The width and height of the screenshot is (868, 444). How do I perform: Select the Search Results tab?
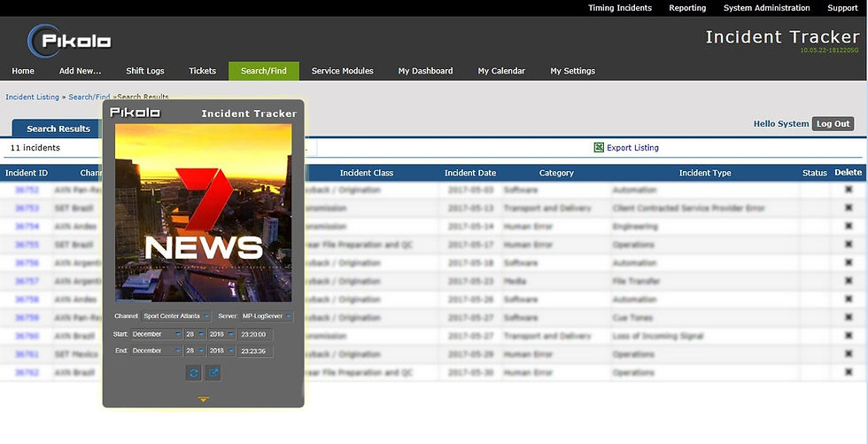coord(58,129)
